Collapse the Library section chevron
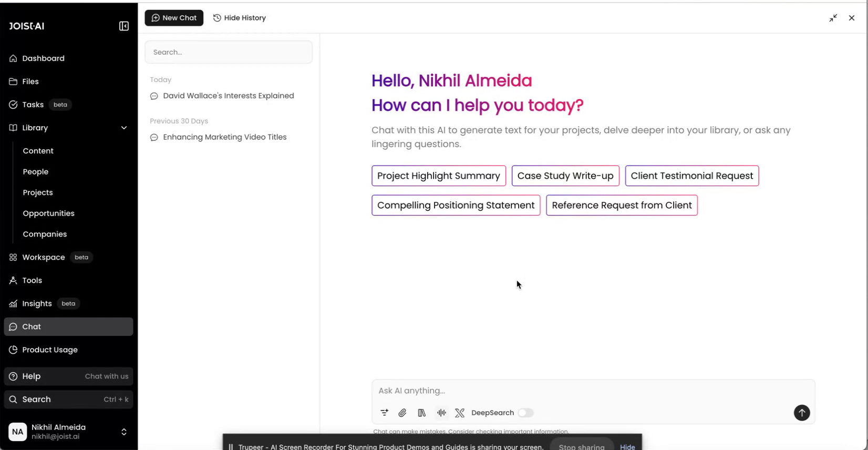The height and width of the screenshot is (450, 868). [x=124, y=128]
